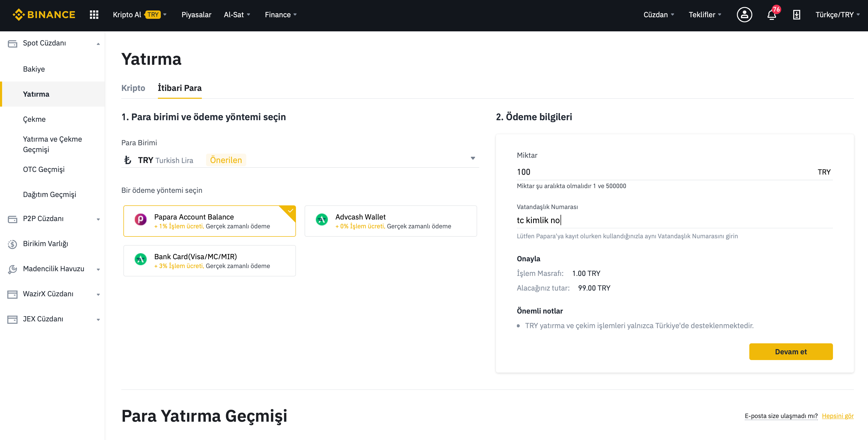Screen dimensions: 868x440
Task: Click the Devam et button
Action: [791, 352]
